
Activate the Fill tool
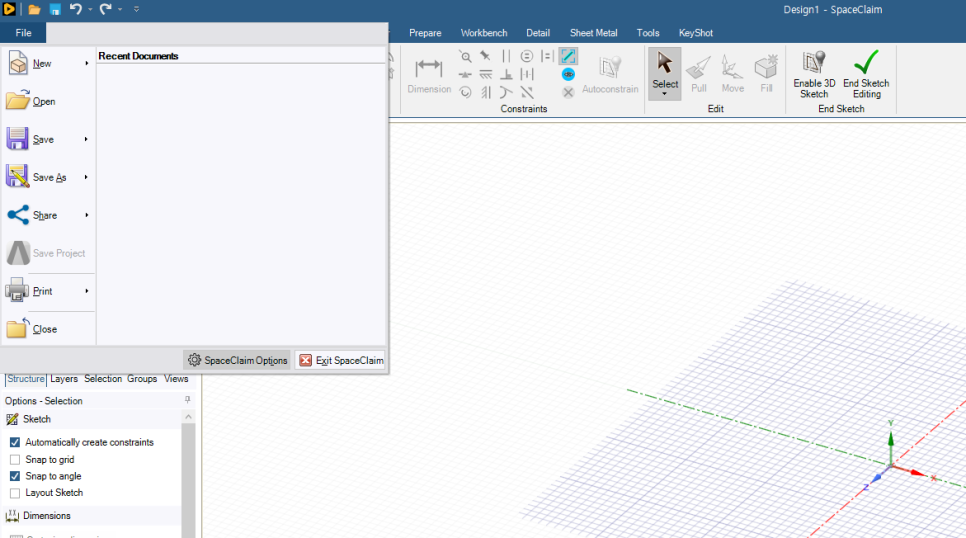click(x=766, y=75)
